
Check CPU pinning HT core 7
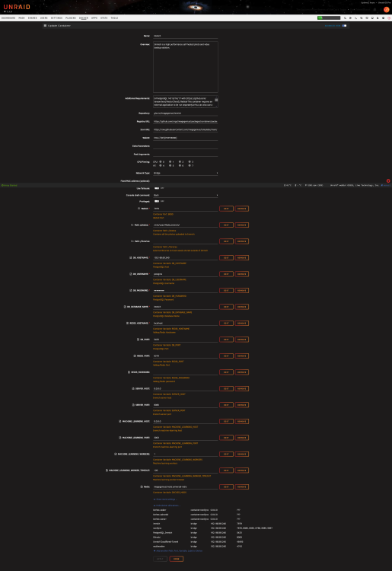(x=190, y=166)
